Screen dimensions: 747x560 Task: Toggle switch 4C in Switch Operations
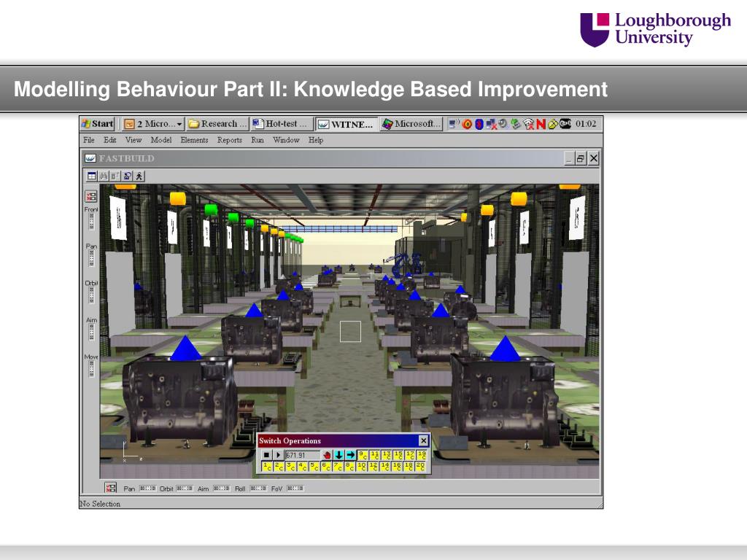[303, 467]
